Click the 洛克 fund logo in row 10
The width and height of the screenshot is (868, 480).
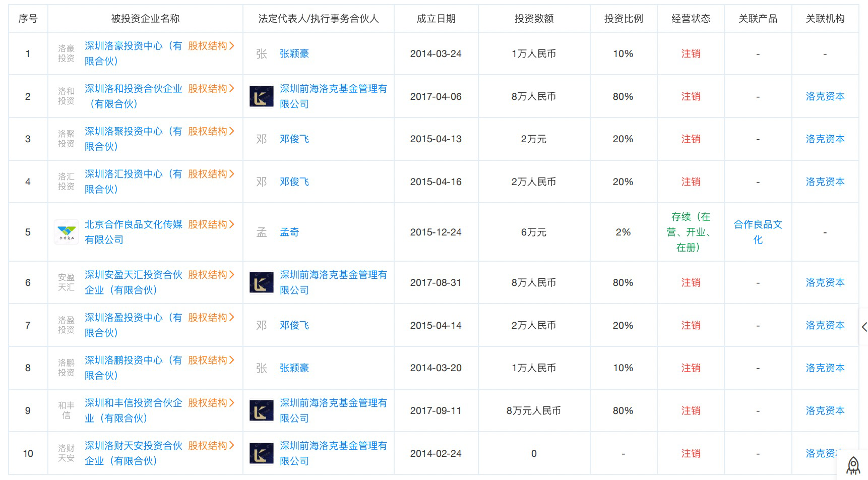point(262,453)
